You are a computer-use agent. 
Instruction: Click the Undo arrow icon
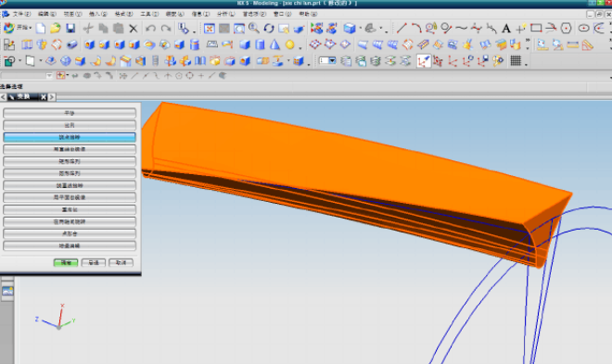pos(150,28)
